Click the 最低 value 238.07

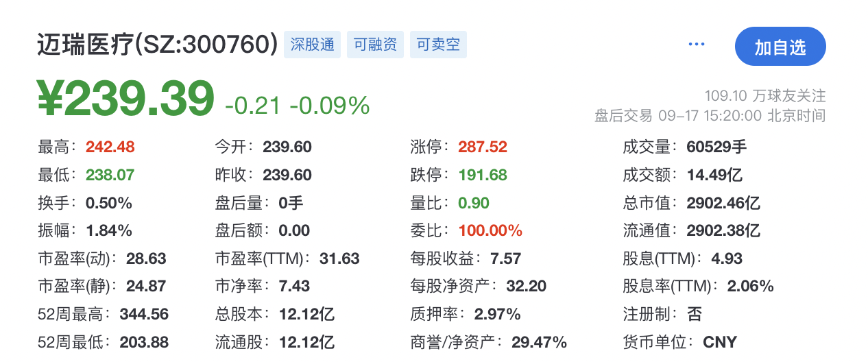(x=110, y=175)
